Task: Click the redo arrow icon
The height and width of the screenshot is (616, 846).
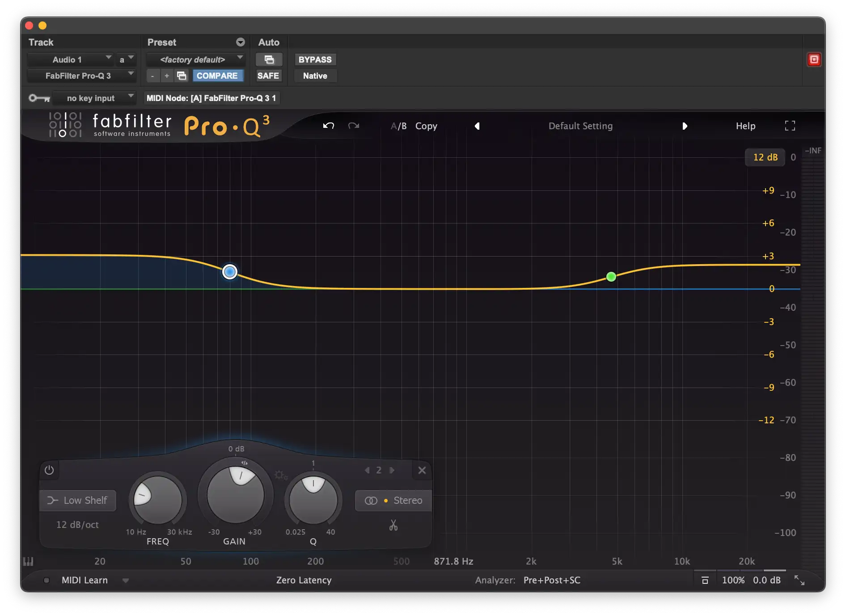Action: [x=354, y=126]
